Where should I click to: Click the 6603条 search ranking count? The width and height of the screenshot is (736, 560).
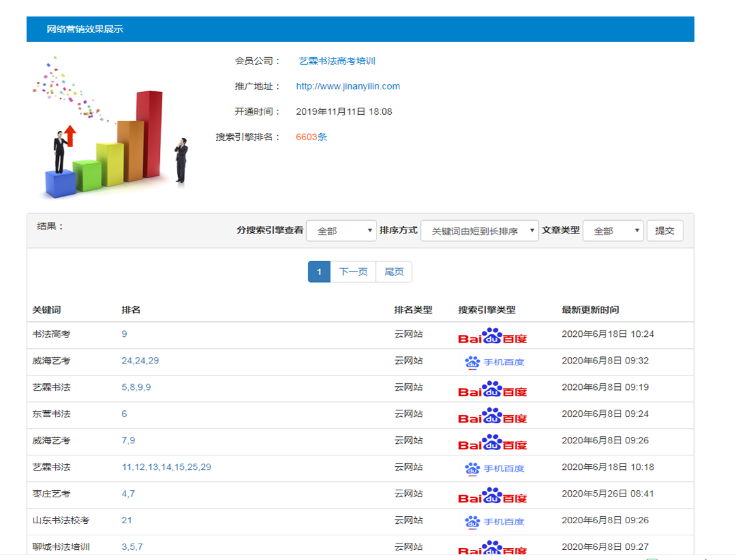(x=311, y=137)
